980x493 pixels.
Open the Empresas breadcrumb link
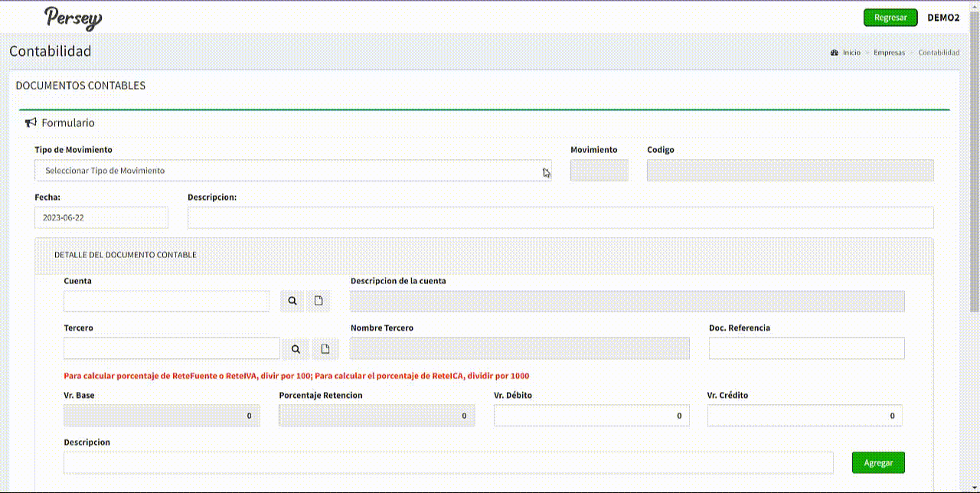[889, 53]
